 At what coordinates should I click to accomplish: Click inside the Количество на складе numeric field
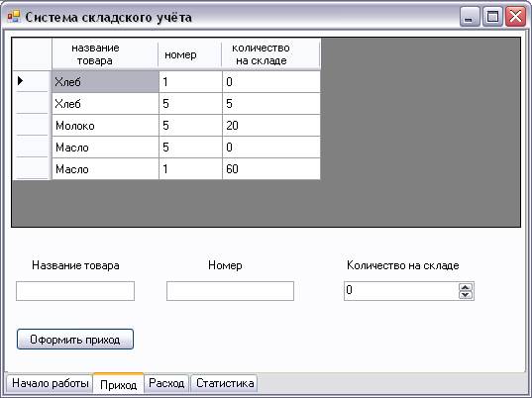pos(401,291)
